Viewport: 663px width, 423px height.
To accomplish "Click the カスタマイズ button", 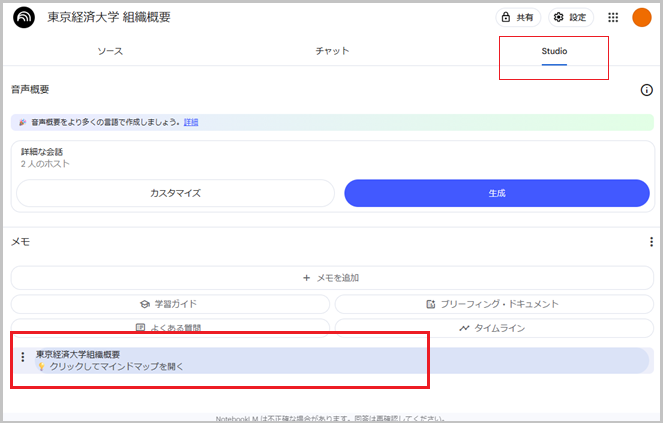I will (175, 193).
